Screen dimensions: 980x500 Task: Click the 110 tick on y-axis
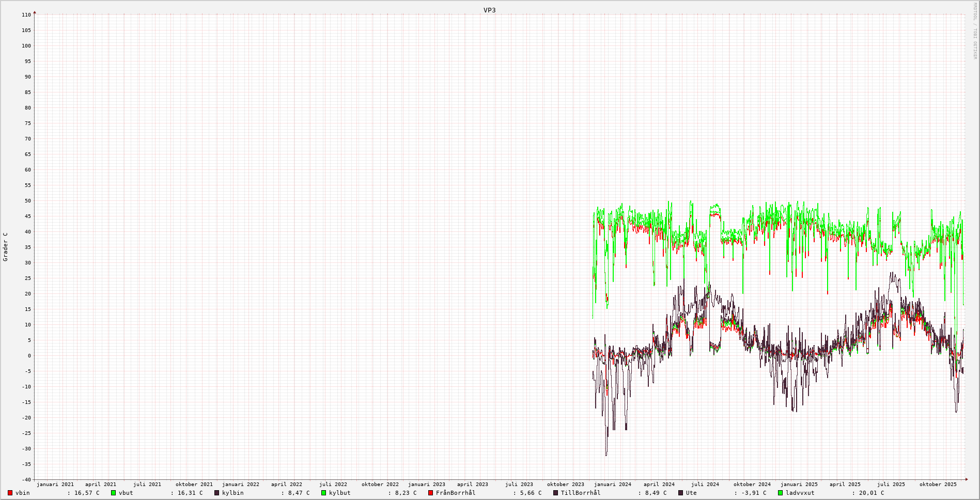coord(26,15)
